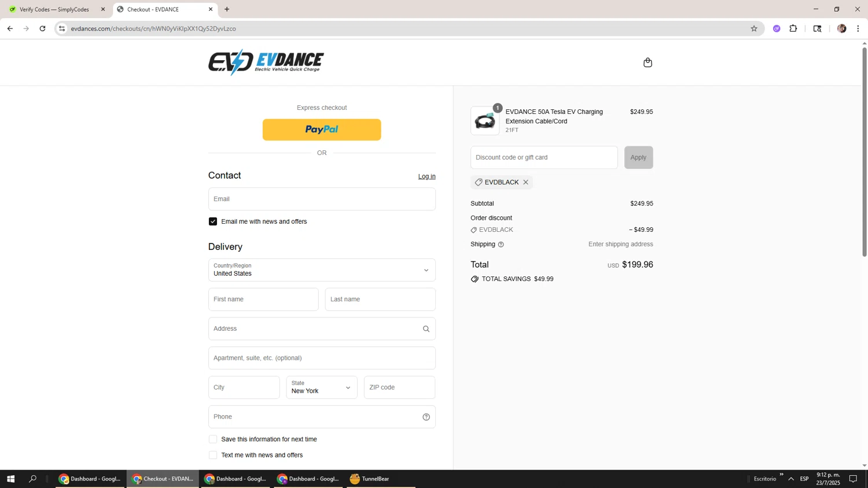Uncheck Email me with news and offers
Screen dimensions: 868x488
213,221
